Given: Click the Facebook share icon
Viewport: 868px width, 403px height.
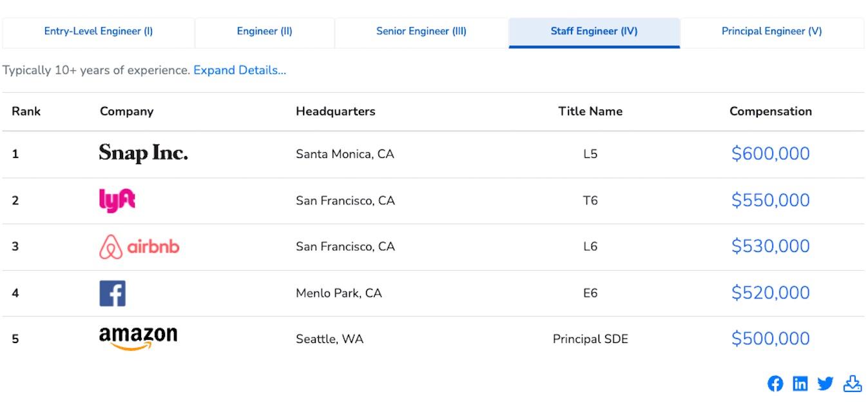Looking at the screenshot, I should click(775, 384).
